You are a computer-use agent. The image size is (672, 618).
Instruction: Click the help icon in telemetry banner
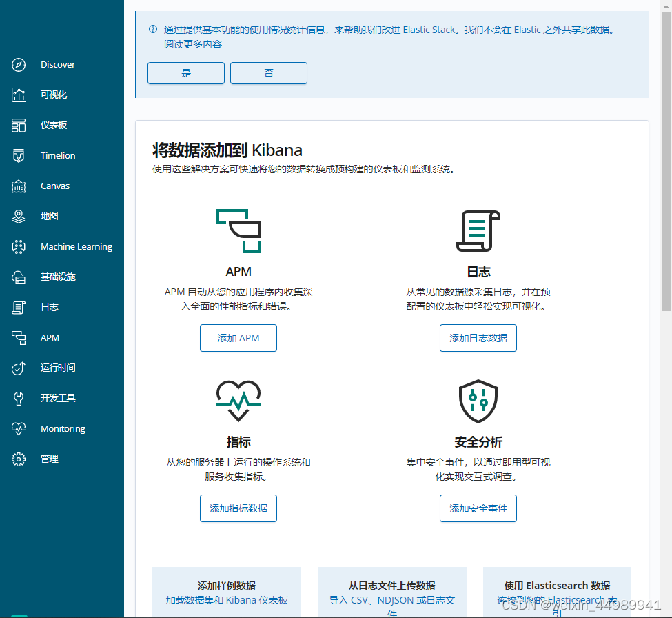pyautogui.click(x=153, y=29)
